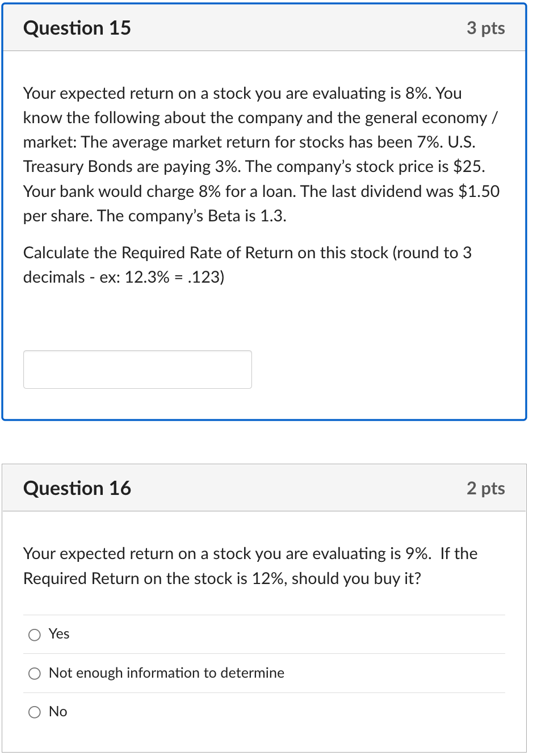
Task: Click the .123 rounding example text
Action: (x=205, y=278)
